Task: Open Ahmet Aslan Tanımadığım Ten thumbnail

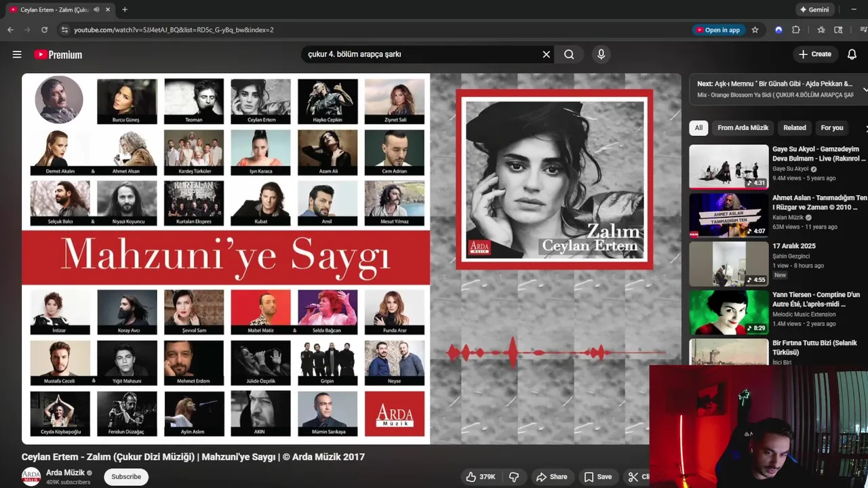Action: tap(729, 215)
